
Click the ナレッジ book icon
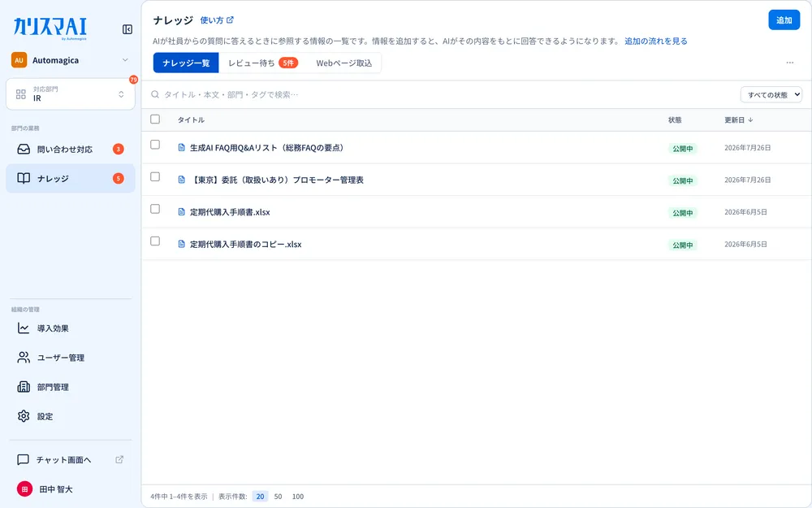[x=24, y=178]
